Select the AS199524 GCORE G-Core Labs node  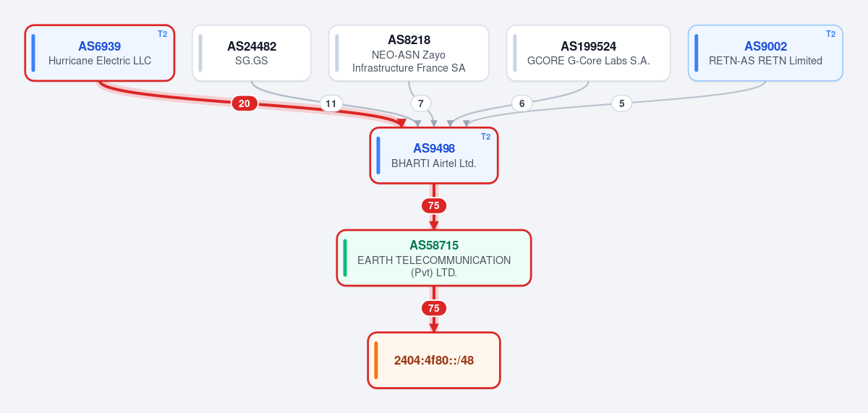coord(589,53)
